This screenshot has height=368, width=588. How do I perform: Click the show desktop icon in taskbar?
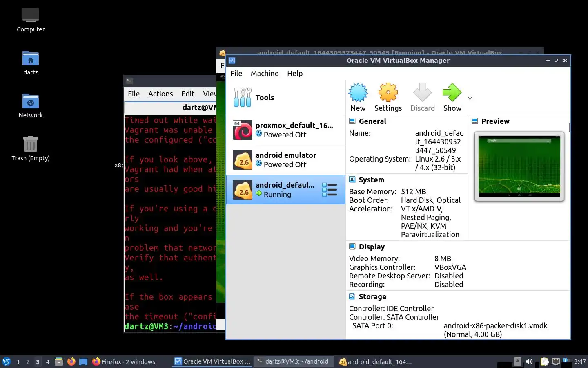[x=83, y=361]
